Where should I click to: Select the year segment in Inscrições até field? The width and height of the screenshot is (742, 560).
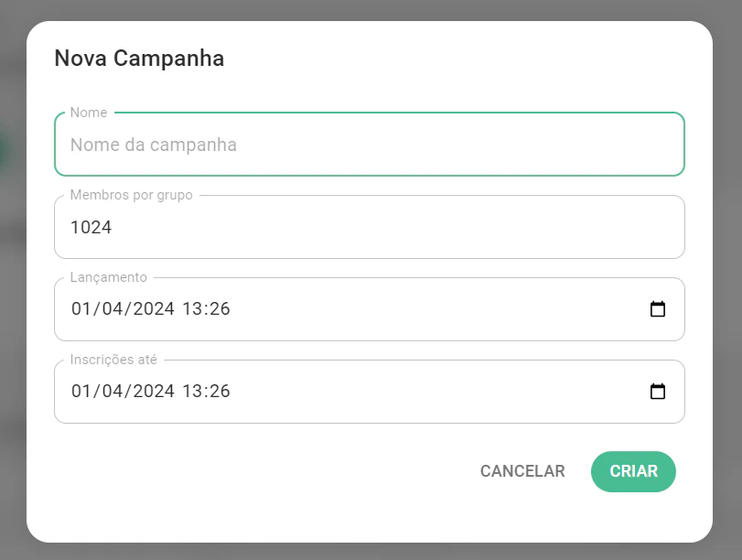coord(153,391)
